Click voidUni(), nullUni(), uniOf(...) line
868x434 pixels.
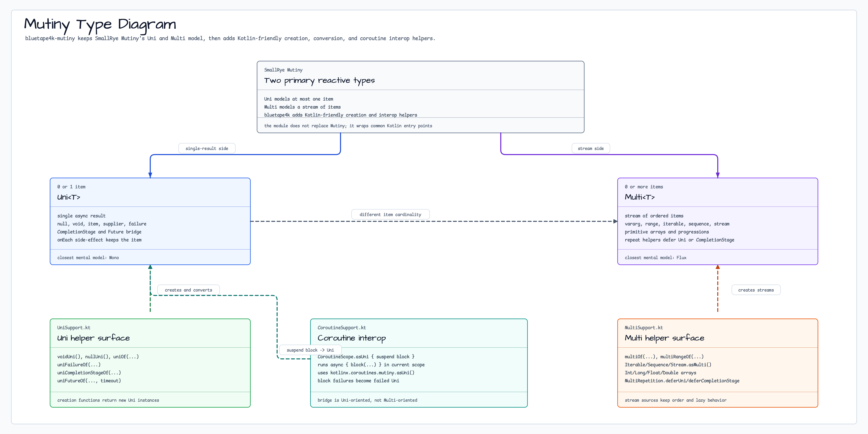(98, 357)
